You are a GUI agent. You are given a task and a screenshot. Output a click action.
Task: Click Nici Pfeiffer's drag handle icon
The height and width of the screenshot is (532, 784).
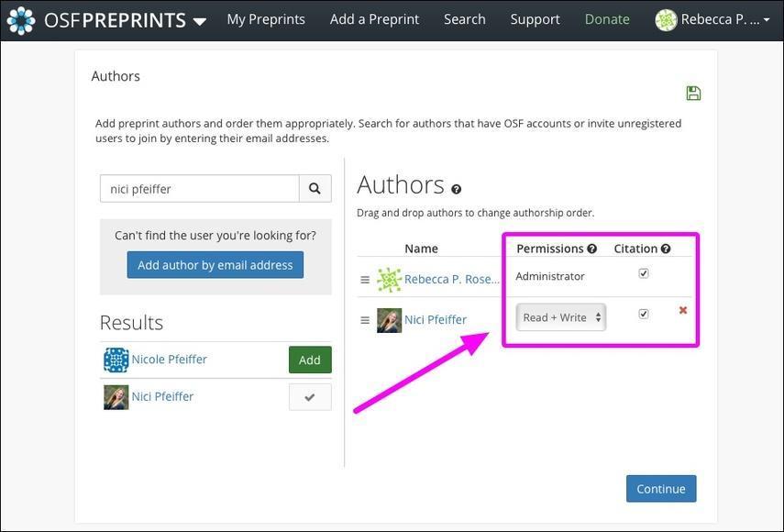(x=365, y=320)
